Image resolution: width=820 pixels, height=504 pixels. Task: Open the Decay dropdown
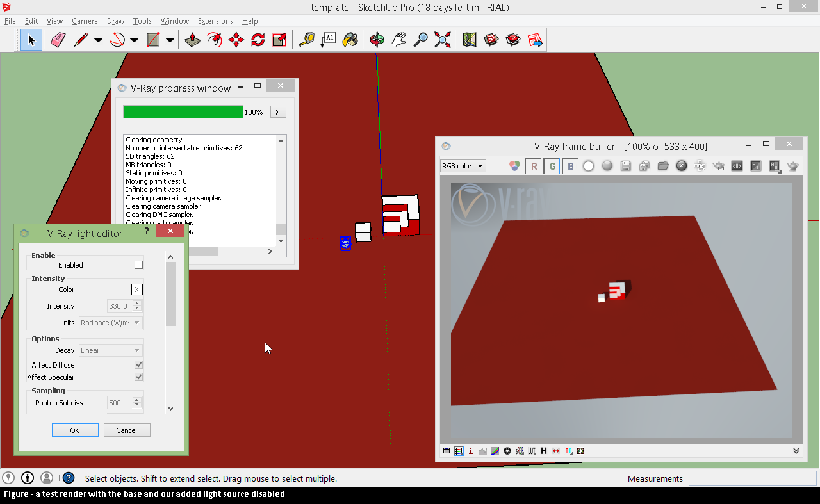pyautogui.click(x=110, y=350)
